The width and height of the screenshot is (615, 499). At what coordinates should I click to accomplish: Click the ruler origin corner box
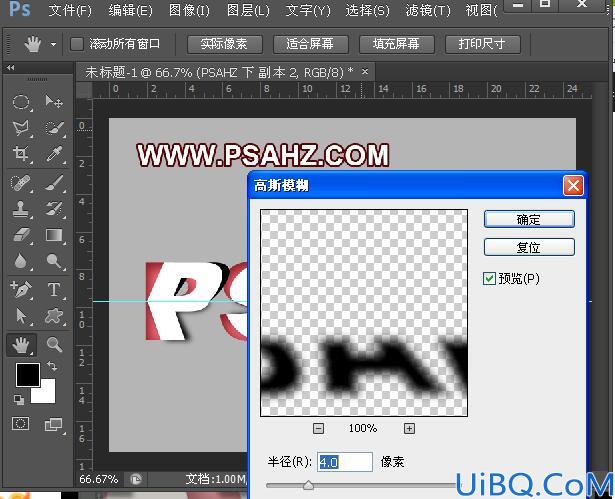pyautogui.click(x=84, y=91)
